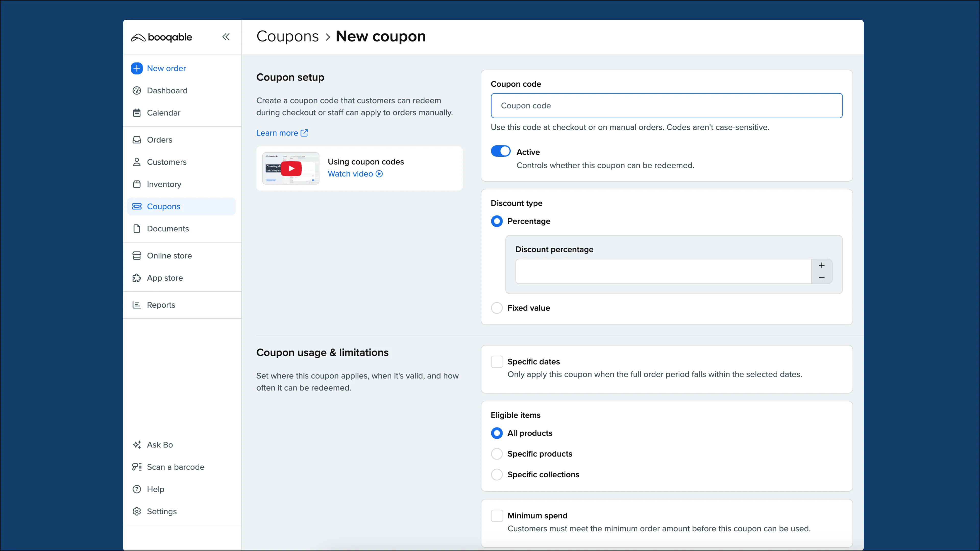Click the App store puzzle icon
980x551 pixels.
pos(137,278)
